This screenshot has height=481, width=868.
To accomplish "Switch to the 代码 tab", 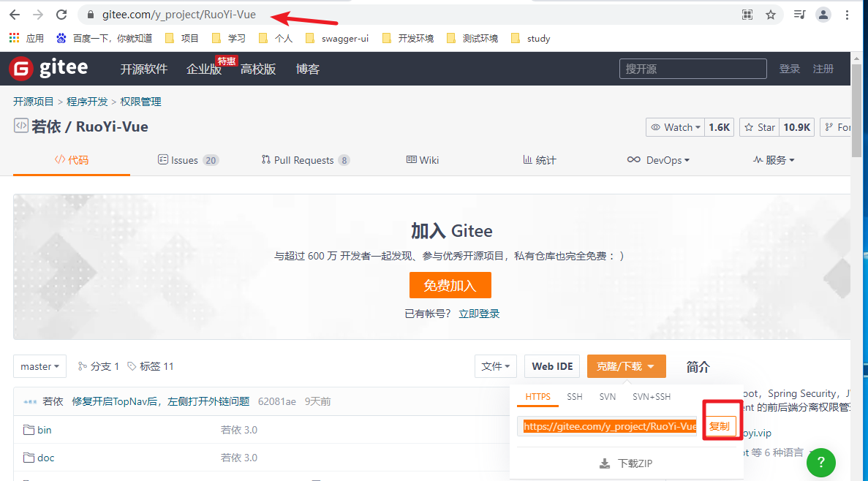I will point(72,160).
